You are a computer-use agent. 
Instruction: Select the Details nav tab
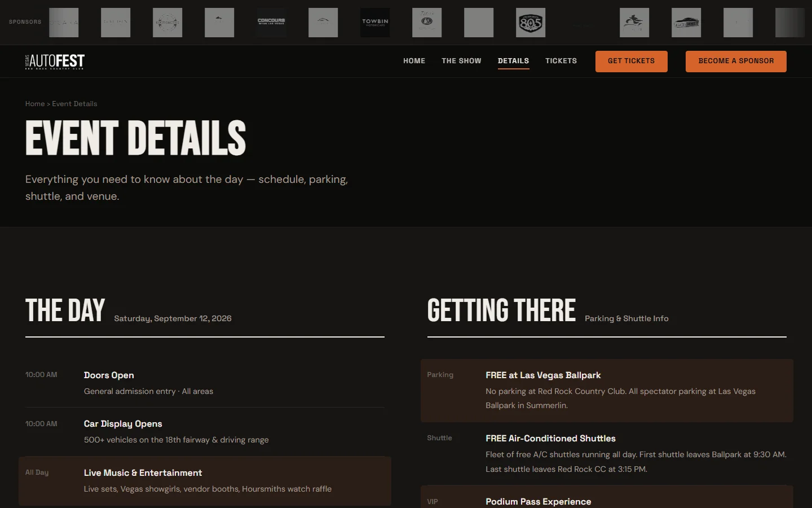pos(513,61)
